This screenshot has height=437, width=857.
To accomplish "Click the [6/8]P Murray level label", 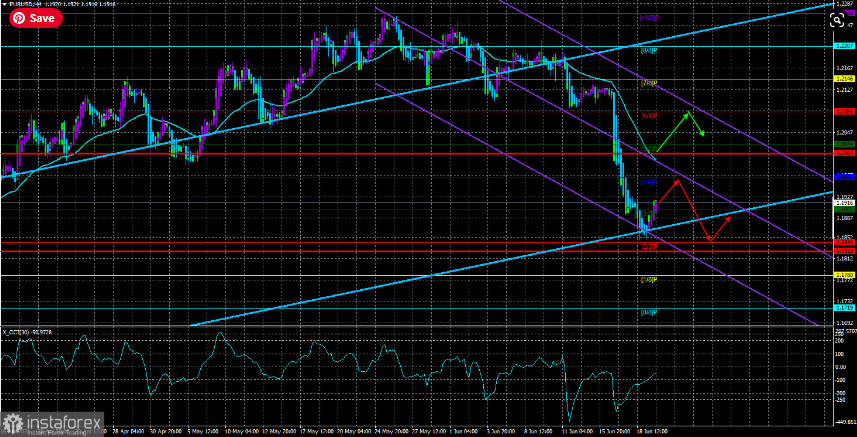I will 648,116.
